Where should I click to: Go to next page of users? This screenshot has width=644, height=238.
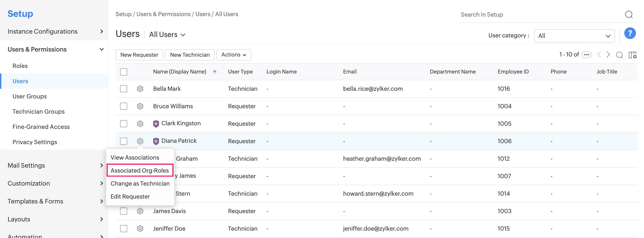coord(608,54)
